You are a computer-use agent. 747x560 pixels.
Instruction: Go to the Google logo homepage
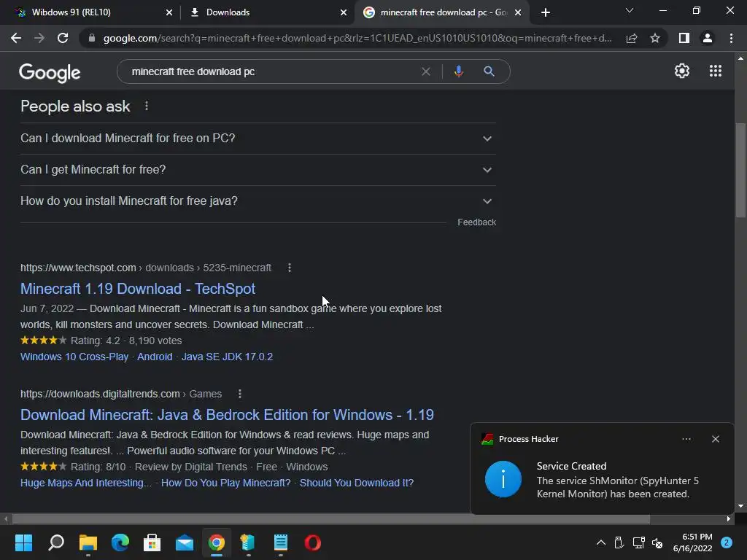tap(50, 72)
